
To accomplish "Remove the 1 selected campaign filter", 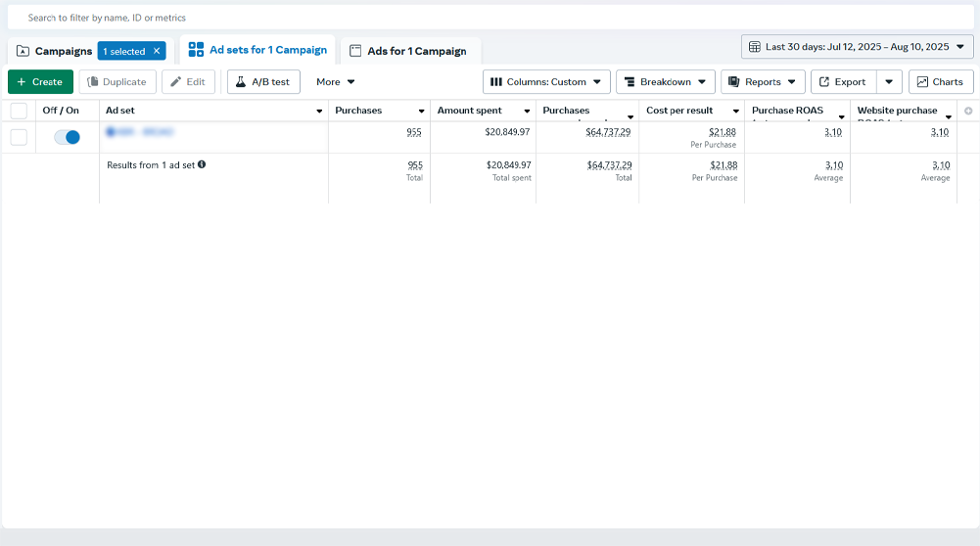I will point(157,51).
